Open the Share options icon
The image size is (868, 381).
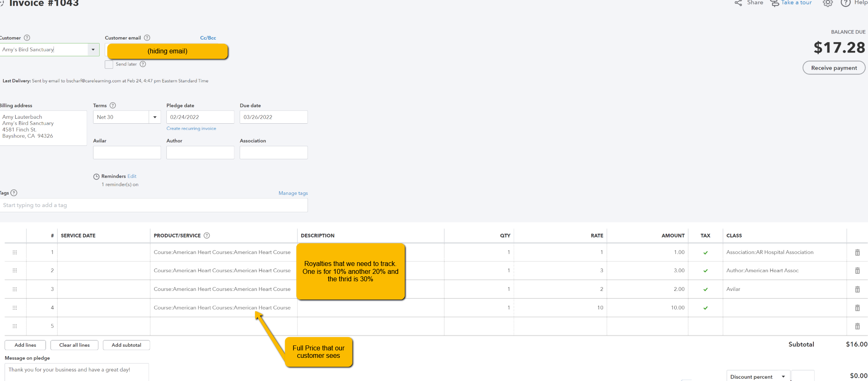click(738, 3)
